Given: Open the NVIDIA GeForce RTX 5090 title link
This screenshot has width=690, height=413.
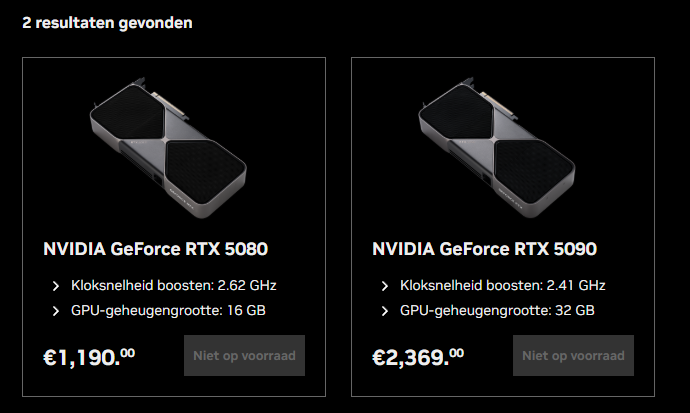Looking at the screenshot, I should click(484, 249).
